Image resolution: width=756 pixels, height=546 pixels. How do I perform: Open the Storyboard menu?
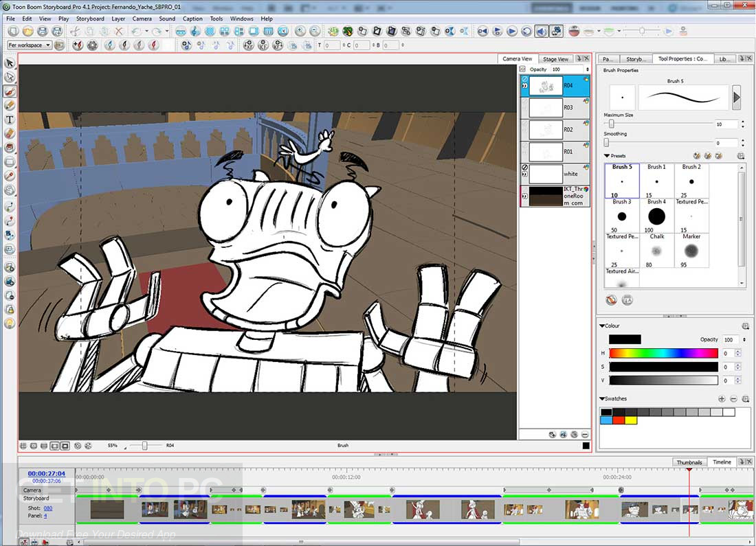[x=90, y=19]
